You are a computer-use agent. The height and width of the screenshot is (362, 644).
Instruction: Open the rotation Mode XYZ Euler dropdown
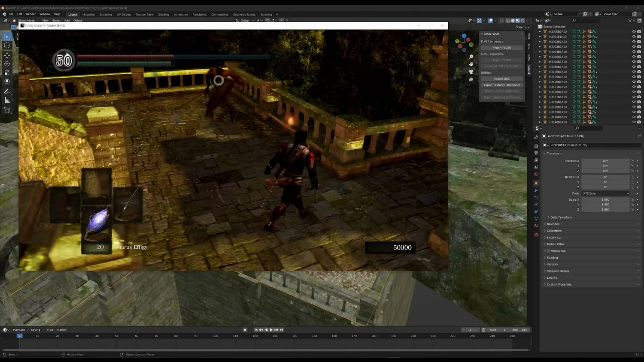(605, 193)
